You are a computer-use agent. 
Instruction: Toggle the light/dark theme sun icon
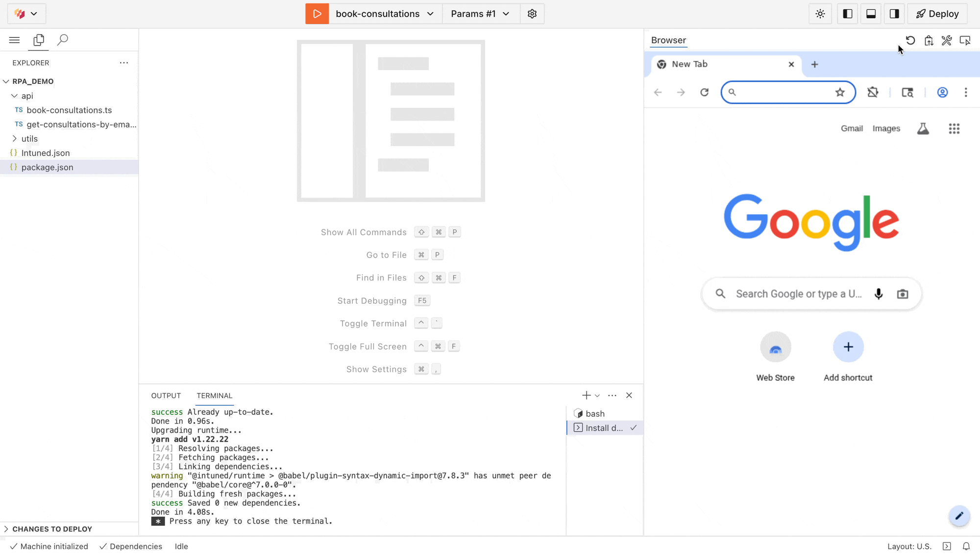pos(820,14)
